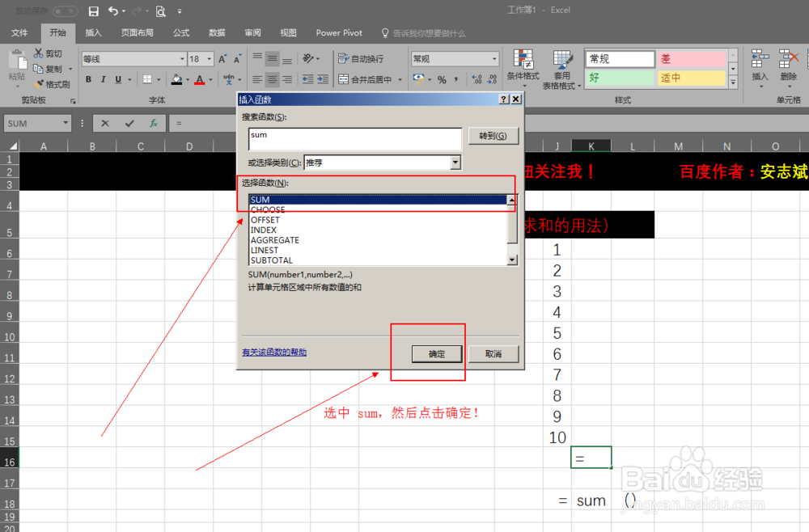Click the fx insert function icon
The width and height of the screenshot is (809, 532).
coord(154,123)
